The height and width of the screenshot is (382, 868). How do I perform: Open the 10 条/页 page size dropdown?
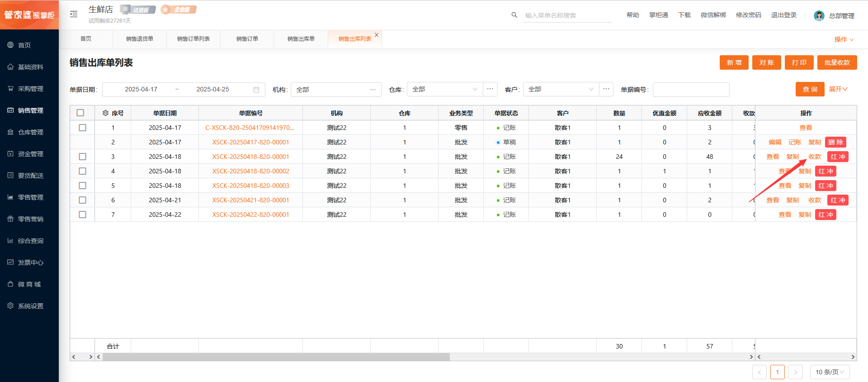click(830, 372)
